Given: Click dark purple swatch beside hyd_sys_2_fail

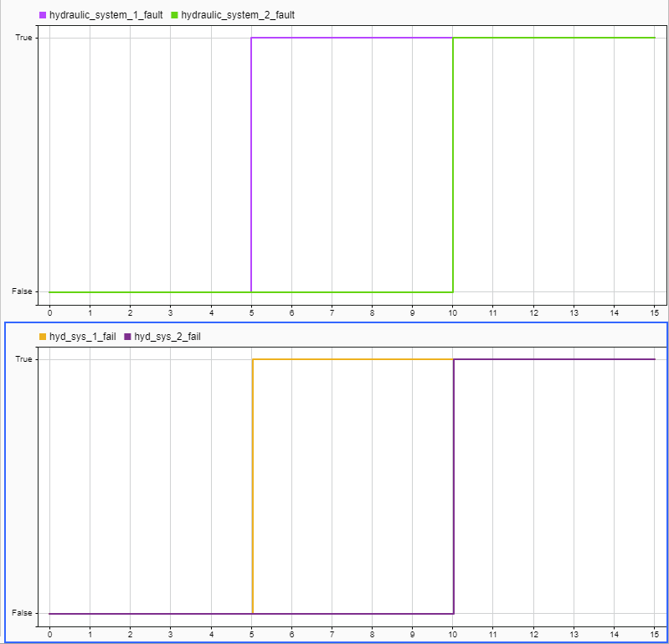Looking at the screenshot, I should tap(127, 337).
